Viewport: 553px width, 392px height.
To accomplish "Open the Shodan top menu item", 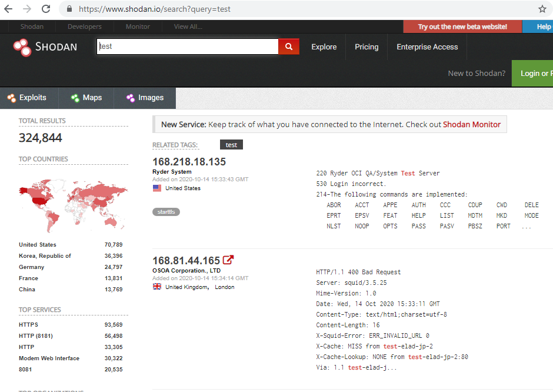I will (x=32, y=26).
